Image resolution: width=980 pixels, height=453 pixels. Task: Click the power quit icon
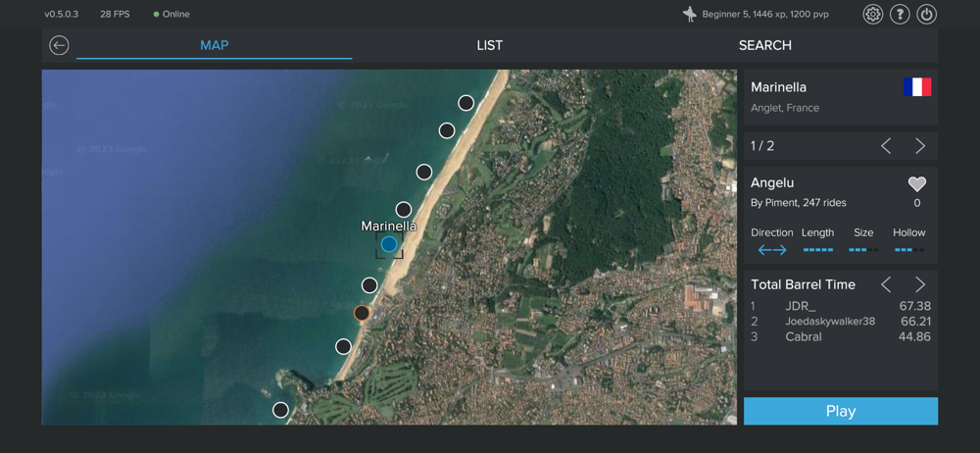(x=926, y=14)
